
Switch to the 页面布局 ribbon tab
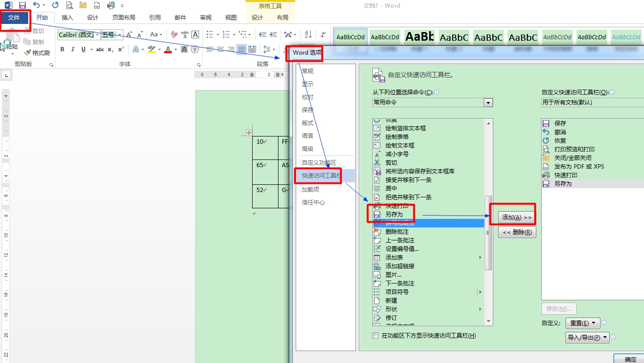[124, 18]
